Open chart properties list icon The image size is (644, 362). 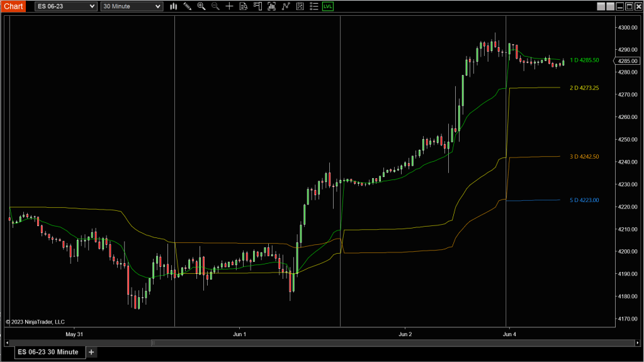click(x=314, y=6)
